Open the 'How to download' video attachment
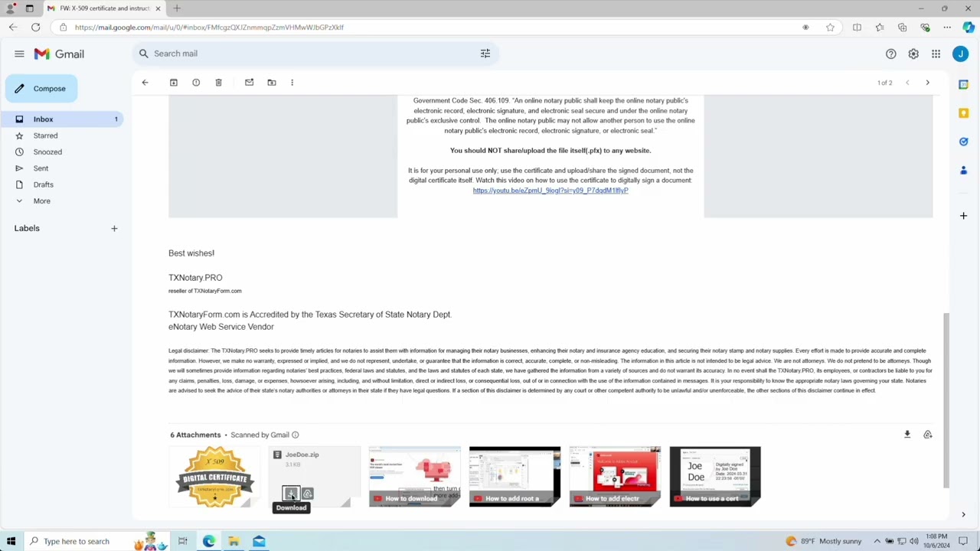Image resolution: width=980 pixels, height=551 pixels. point(414,477)
